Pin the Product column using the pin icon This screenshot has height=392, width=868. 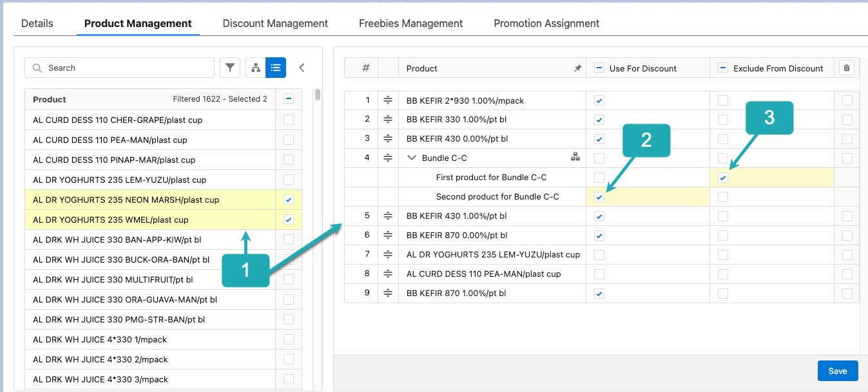point(577,68)
